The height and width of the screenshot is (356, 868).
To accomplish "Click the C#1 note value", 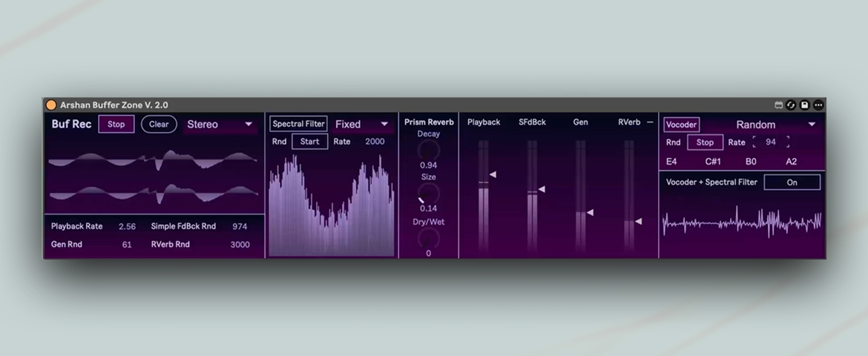I will [713, 162].
